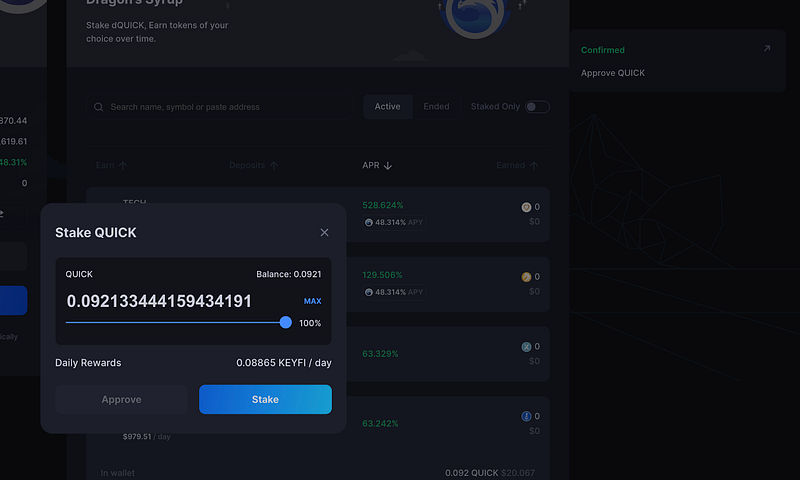800x480 pixels.
Task: Click the 129.506% APR value
Action: tap(382, 275)
